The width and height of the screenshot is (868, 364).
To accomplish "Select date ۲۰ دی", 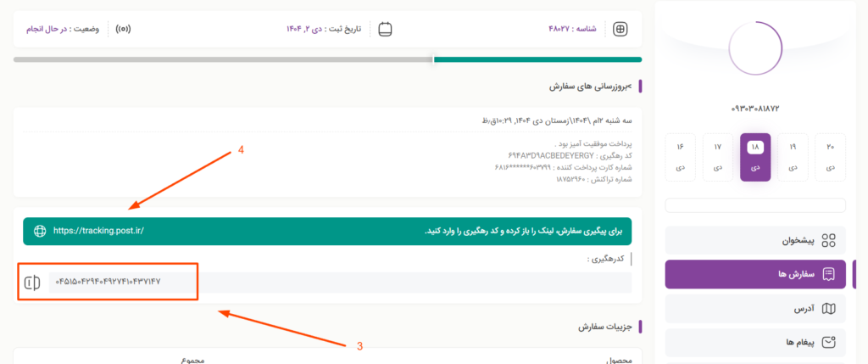I will (x=831, y=157).
